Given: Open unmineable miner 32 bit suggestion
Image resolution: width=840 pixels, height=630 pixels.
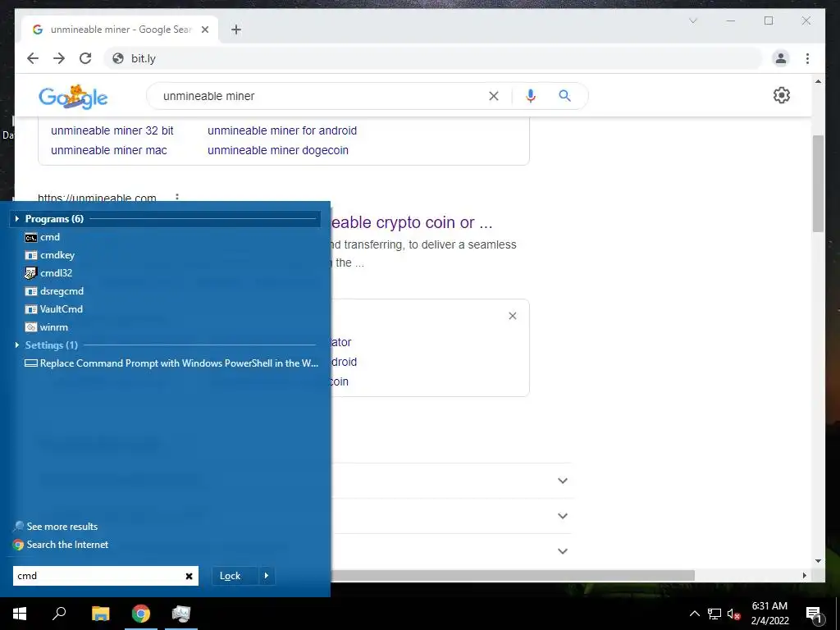Looking at the screenshot, I should coord(112,130).
